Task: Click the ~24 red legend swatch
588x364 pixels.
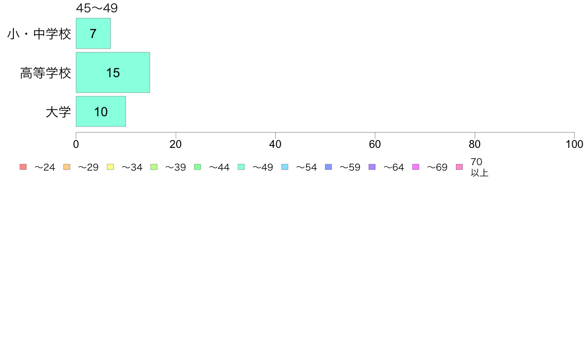Action: click(x=23, y=167)
